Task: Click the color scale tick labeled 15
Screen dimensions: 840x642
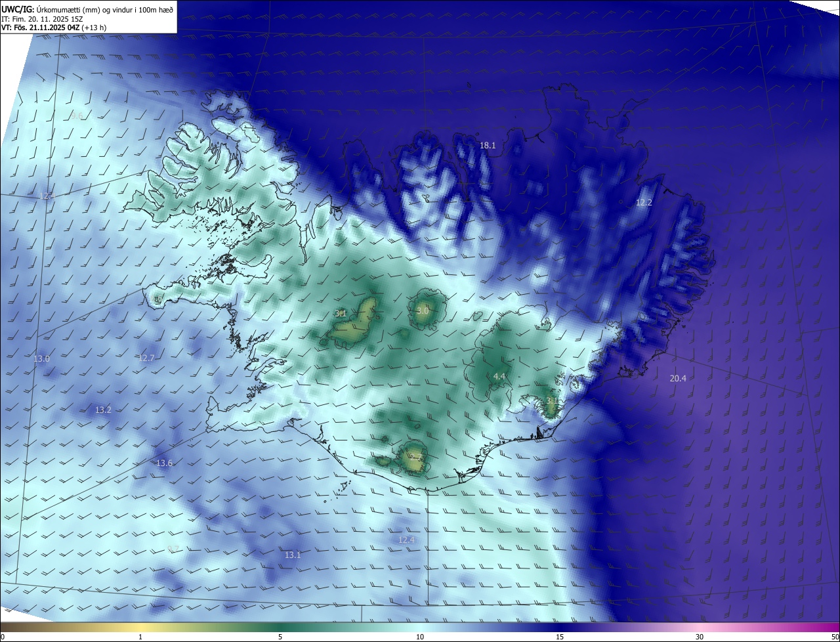Action: click(x=560, y=637)
